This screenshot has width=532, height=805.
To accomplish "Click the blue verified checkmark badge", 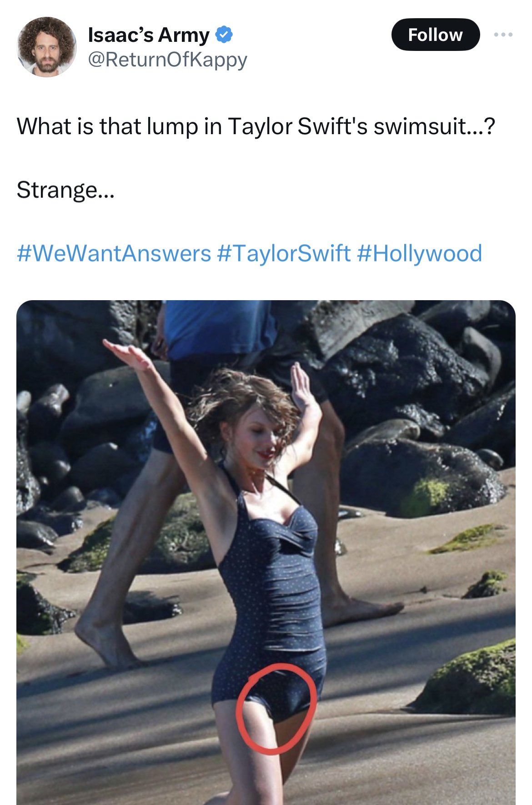I will point(223,35).
